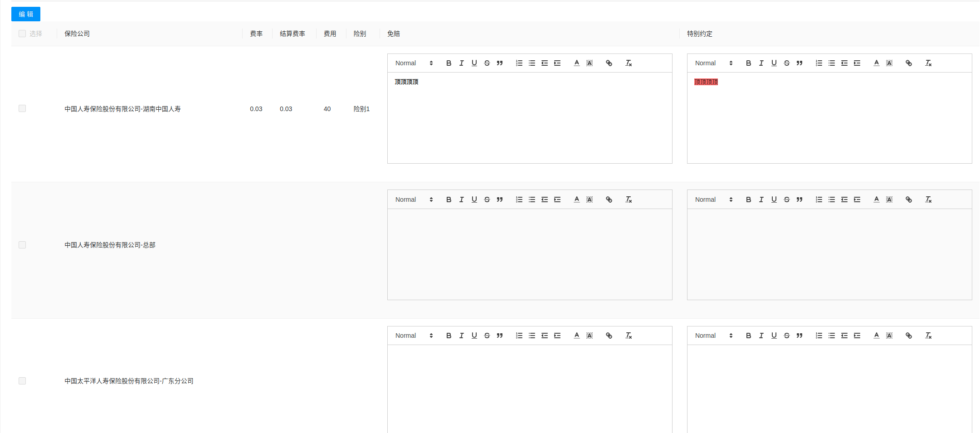Toggle the select-all checkbox in the table header

tap(22, 33)
